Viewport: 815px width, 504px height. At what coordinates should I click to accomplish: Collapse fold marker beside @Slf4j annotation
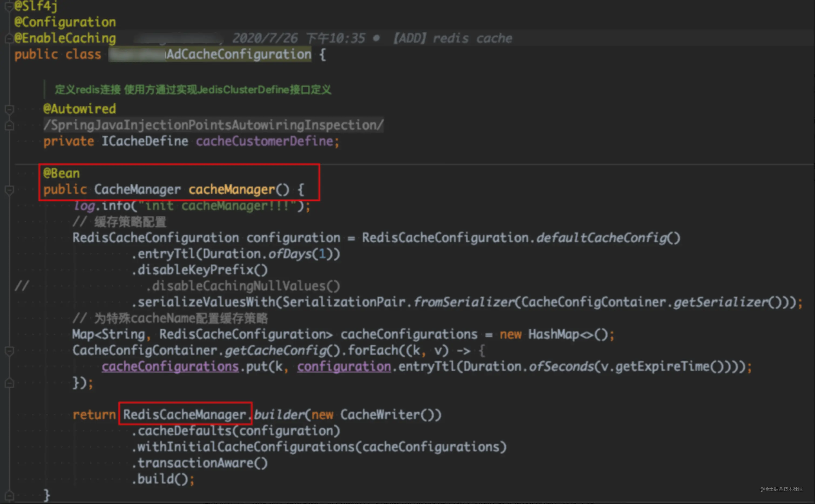coord(9,6)
